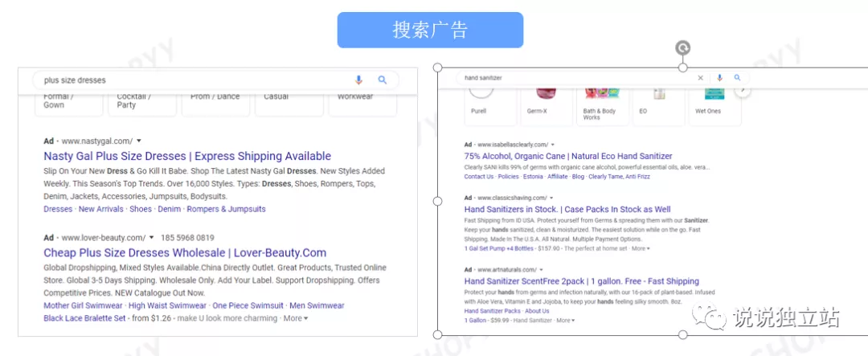868x356 pixels.
Task: Open Cheap Plus Size Dresses Wholesale ad title
Action: 185,253
